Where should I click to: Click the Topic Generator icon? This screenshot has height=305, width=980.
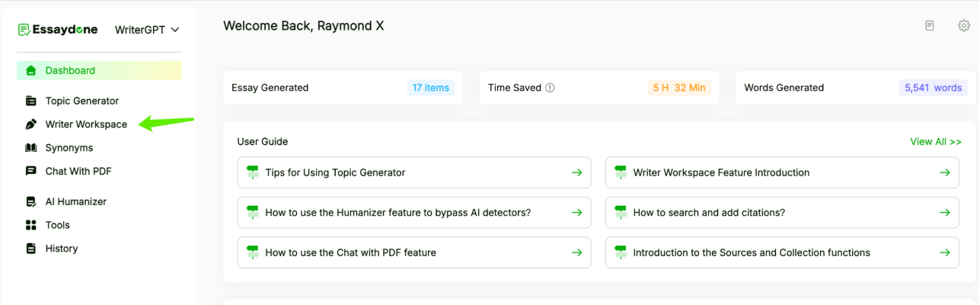pyautogui.click(x=31, y=101)
